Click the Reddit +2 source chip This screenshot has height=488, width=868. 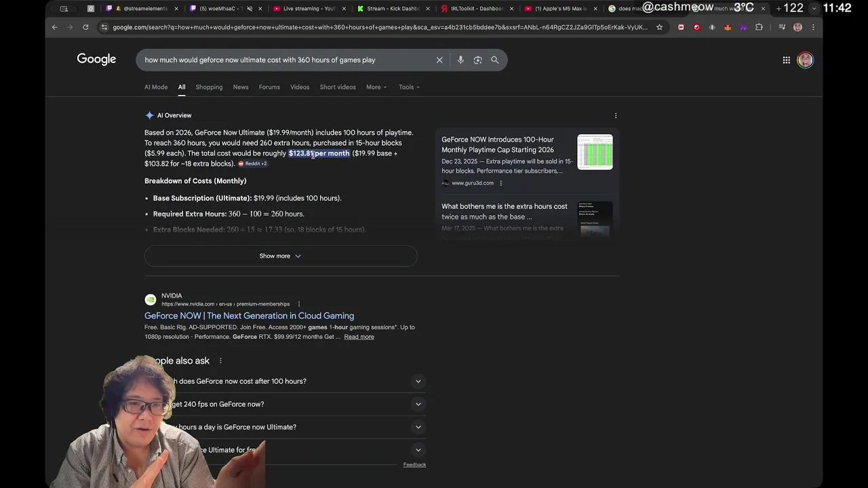[253, 163]
